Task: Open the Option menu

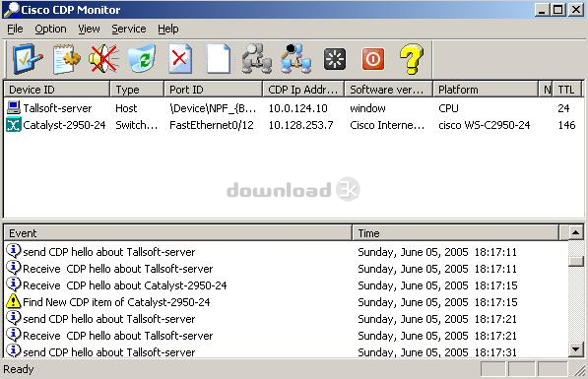Action: 50,29
